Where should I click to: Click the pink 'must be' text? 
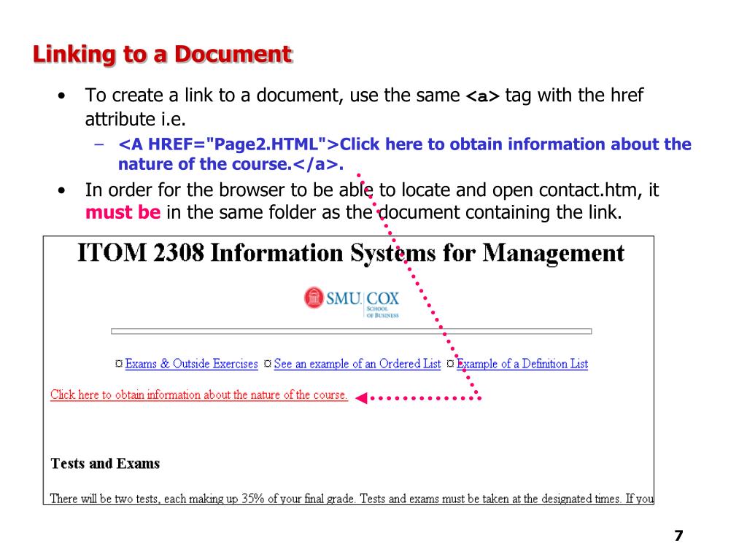[123, 212]
